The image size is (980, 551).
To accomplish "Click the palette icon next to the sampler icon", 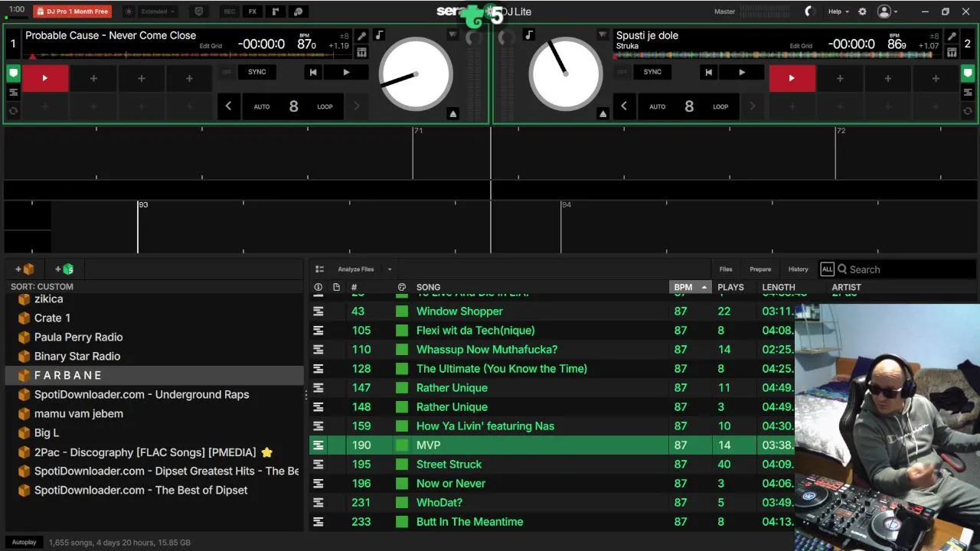I will pyautogui.click(x=299, y=11).
